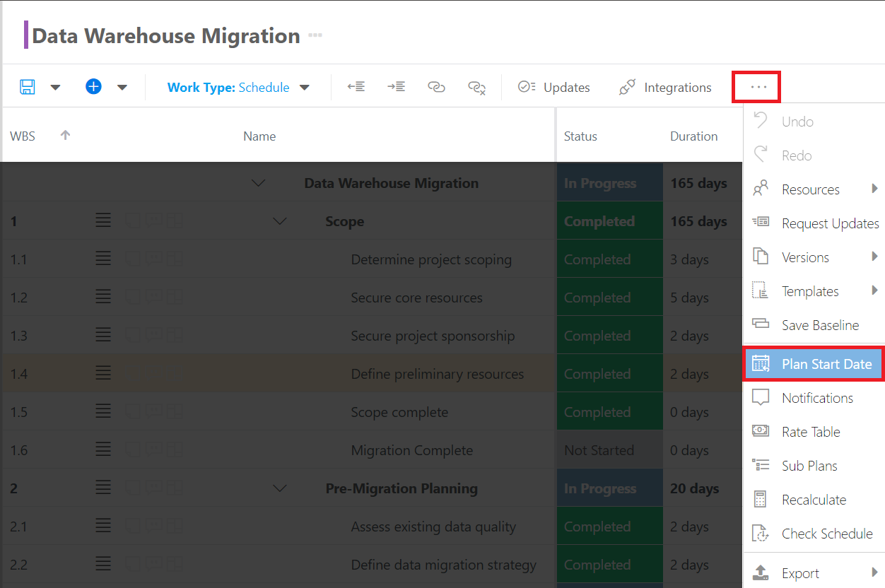This screenshot has width=885, height=588.
Task: Select the 'Secure core resources' task name
Action: click(x=416, y=298)
